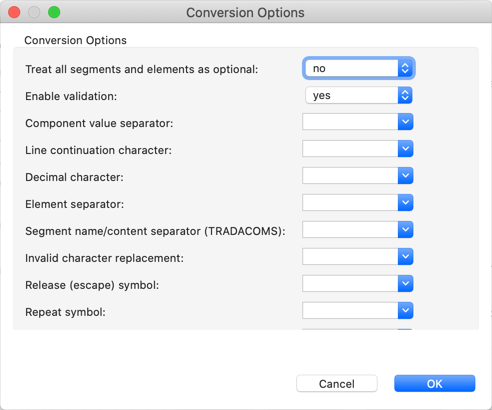Click the Element separator text field
492x410 pixels.
point(350,203)
